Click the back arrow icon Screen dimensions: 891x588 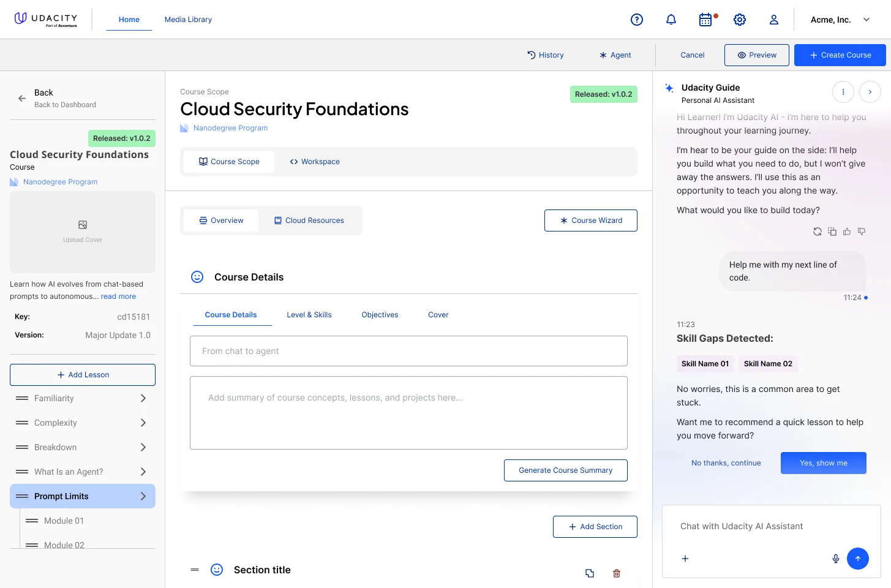(x=22, y=98)
